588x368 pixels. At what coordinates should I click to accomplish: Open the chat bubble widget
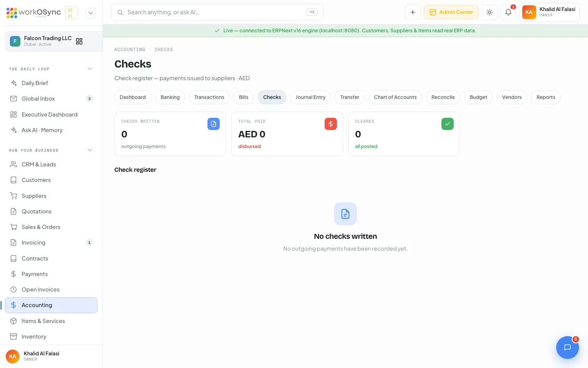coord(567,348)
